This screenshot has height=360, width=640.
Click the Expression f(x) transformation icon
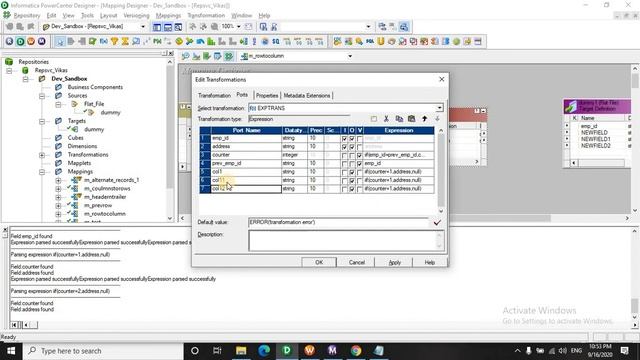tap(104, 41)
